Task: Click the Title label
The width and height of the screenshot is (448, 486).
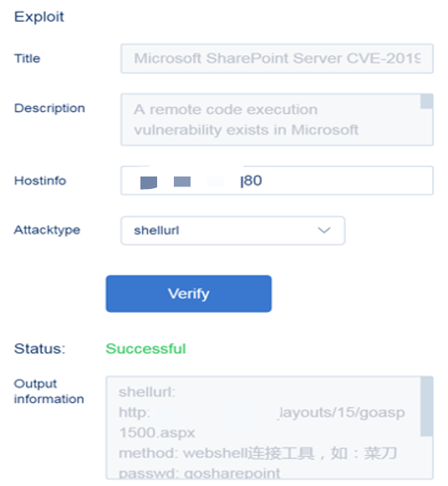Action: 27,59
